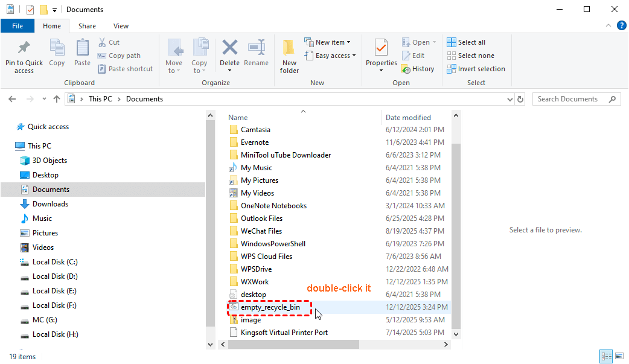Open the View ribbon tab
Screen dimensions: 629x364
click(x=121, y=26)
